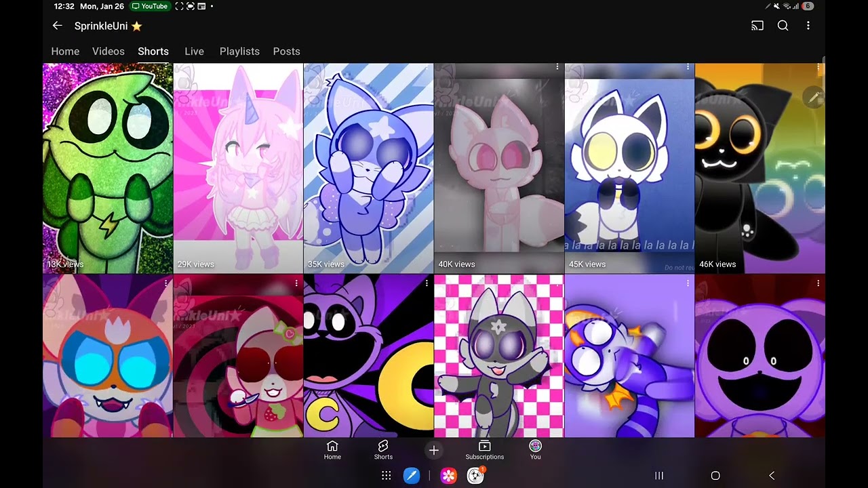Open Subscriptions in bottom navigation

pyautogui.click(x=484, y=450)
